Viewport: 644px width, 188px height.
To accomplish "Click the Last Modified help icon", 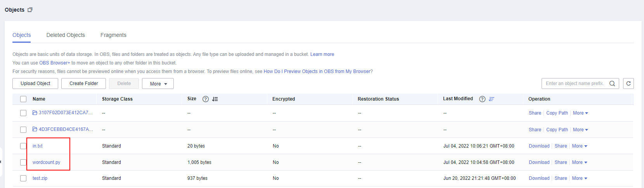I will pyautogui.click(x=482, y=99).
